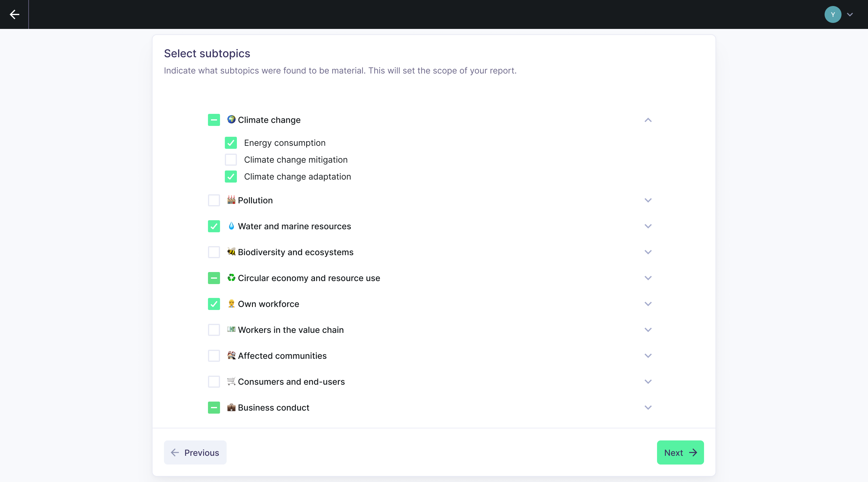Open the user avatar Y menu

click(832, 14)
